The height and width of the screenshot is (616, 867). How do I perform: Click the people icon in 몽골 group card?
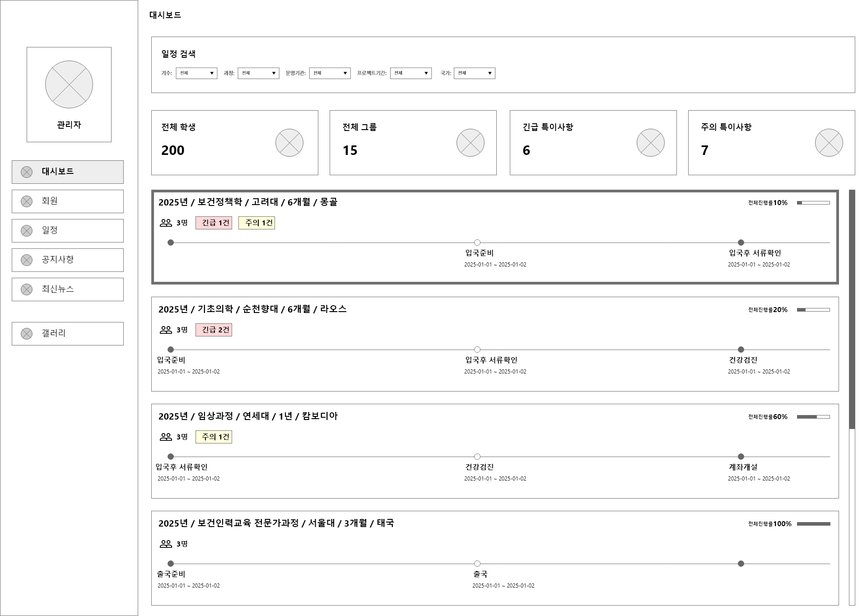(x=166, y=223)
